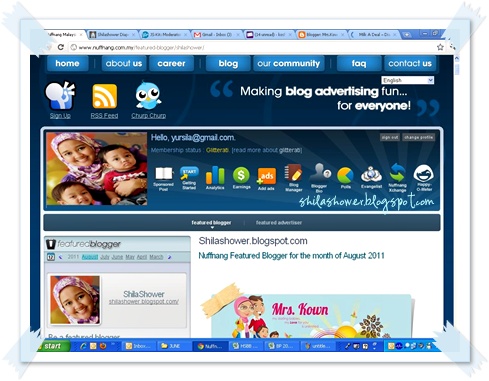Select July in the month list
489x381 pixels.
coord(105,257)
